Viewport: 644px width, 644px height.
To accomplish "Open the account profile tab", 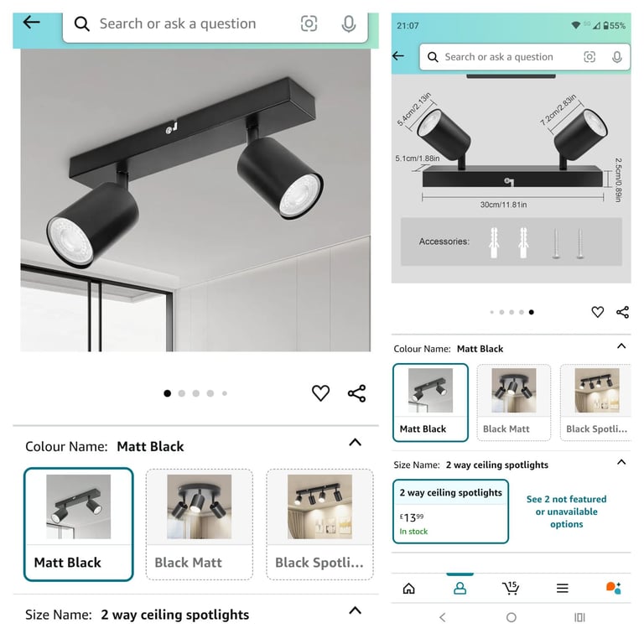I will (x=460, y=588).
